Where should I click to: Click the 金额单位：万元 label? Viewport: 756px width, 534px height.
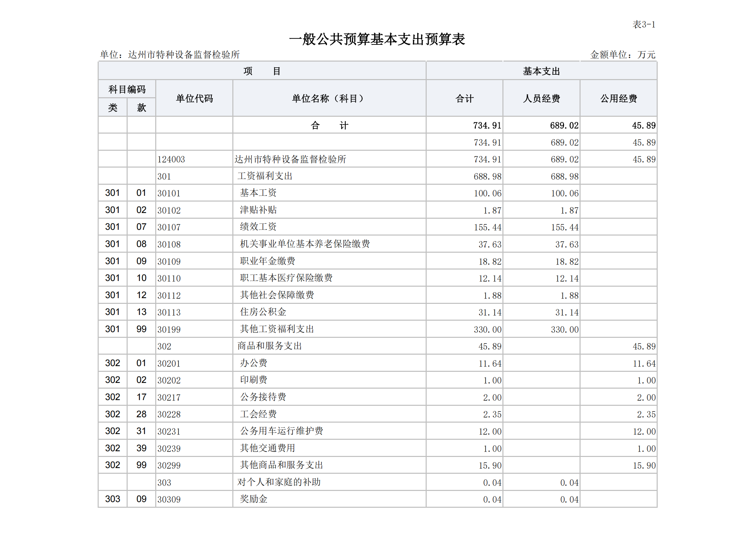tap(622, 55)
